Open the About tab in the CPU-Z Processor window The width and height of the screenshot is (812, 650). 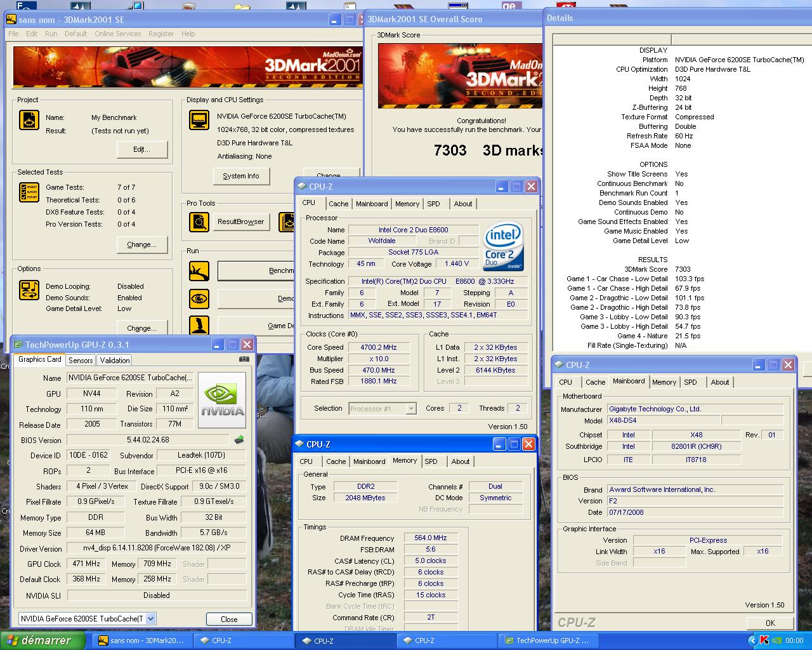463,204
